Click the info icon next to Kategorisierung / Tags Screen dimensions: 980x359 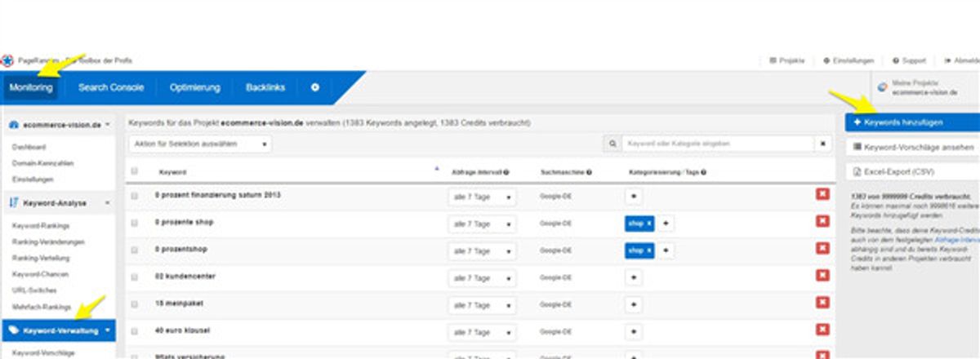point(703,173)
